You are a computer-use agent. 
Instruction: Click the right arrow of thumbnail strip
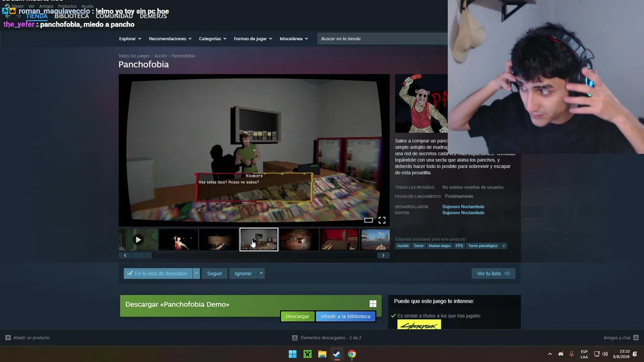(x=383, y=255)
